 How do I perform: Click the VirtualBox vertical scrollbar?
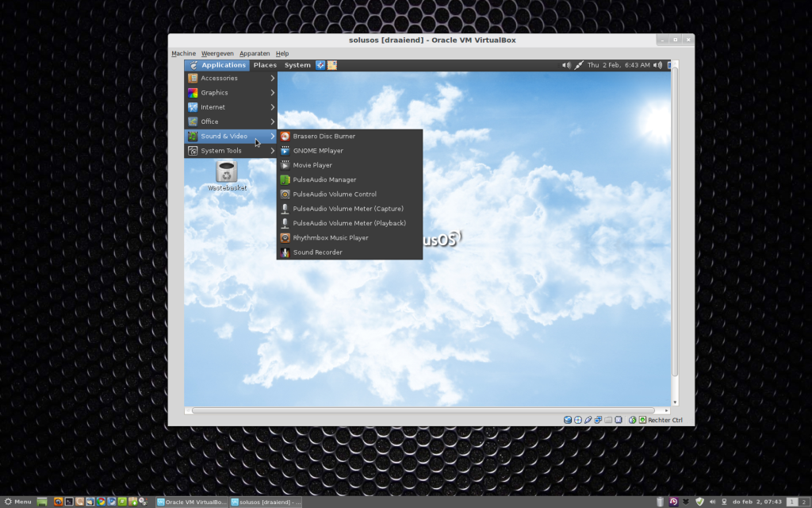675,223
